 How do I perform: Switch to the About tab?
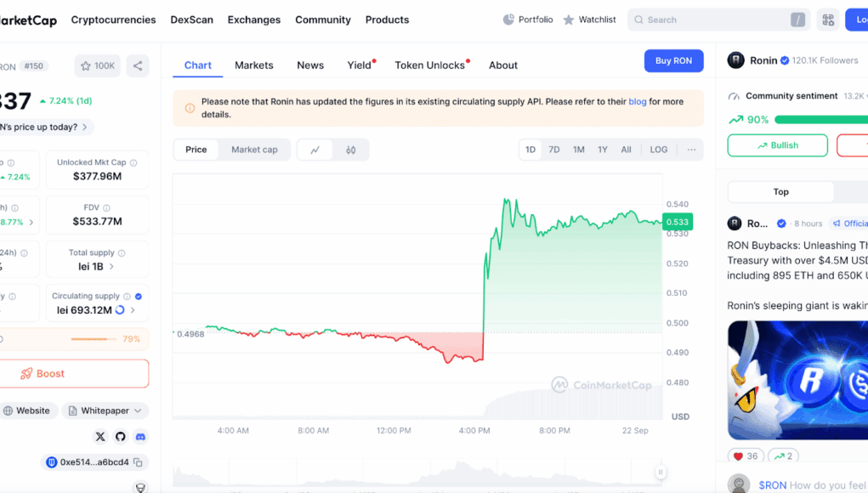503,65
